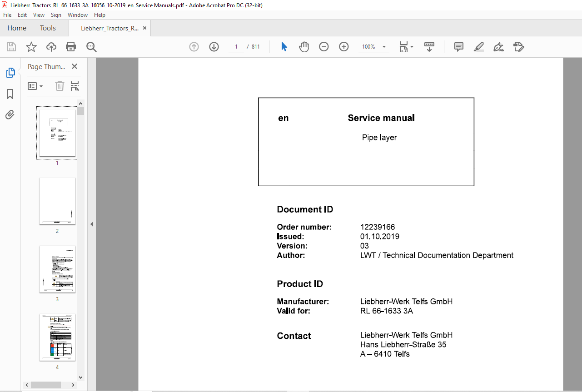Zoom in with the plus icon
Viewport: 582px width, 392px height.
344,47
